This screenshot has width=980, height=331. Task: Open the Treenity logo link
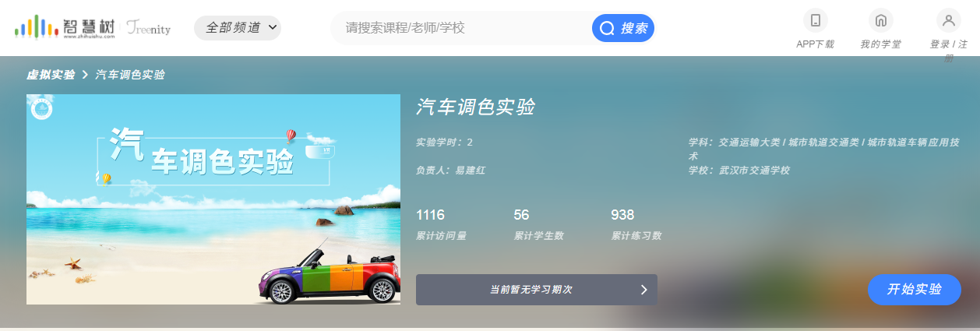point(147,27)
